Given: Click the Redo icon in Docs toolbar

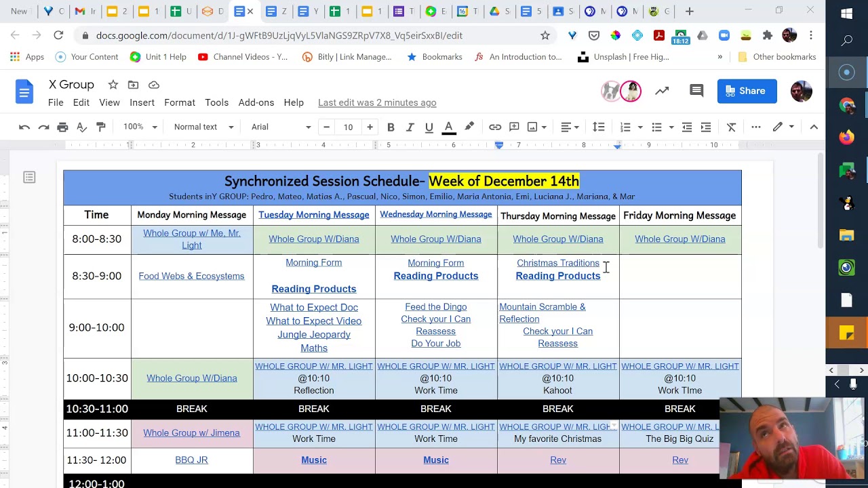Looking at the screenshot, I should (x=43, y=127).
